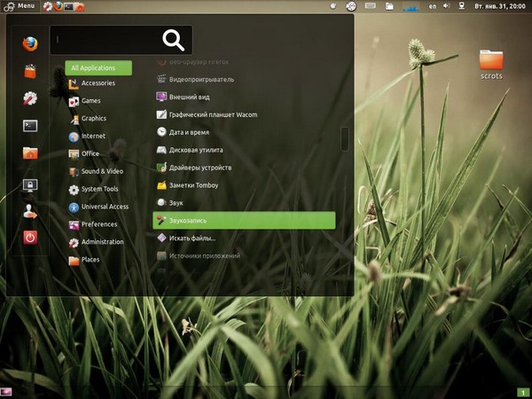This screenshot has height=399, width=532.
Task: Expand the Sound & Video category
Action: pyautogui.click(x=101, y=171)
